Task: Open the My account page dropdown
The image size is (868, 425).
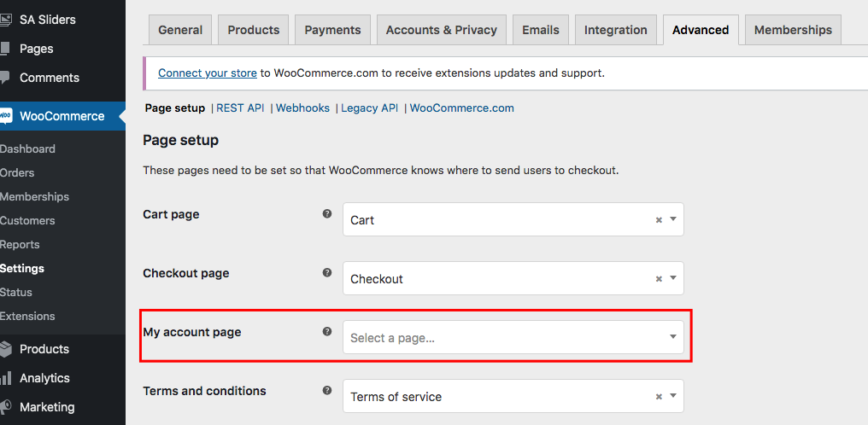Action: pyautogui.click(x=513, y=337)
